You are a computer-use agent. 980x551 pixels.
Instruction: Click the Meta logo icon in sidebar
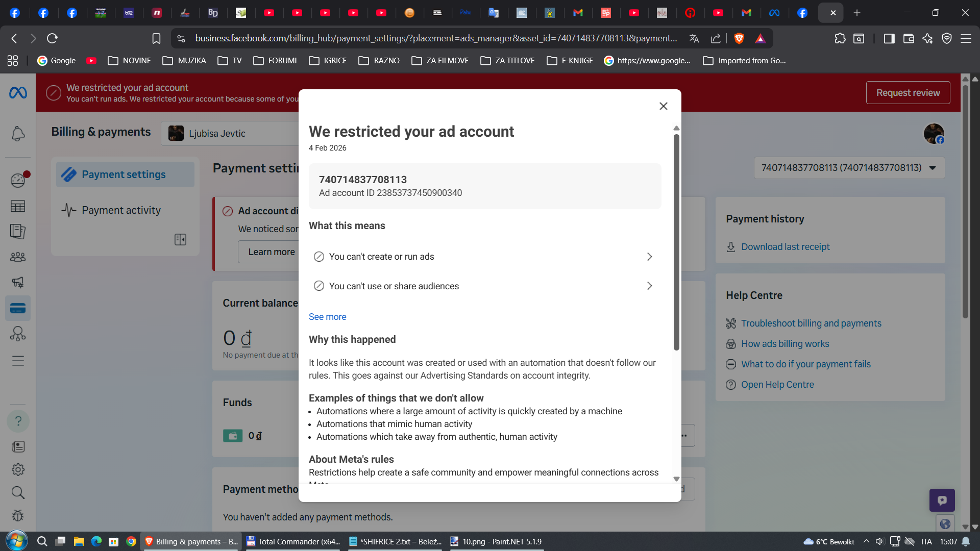click(18, 93)
